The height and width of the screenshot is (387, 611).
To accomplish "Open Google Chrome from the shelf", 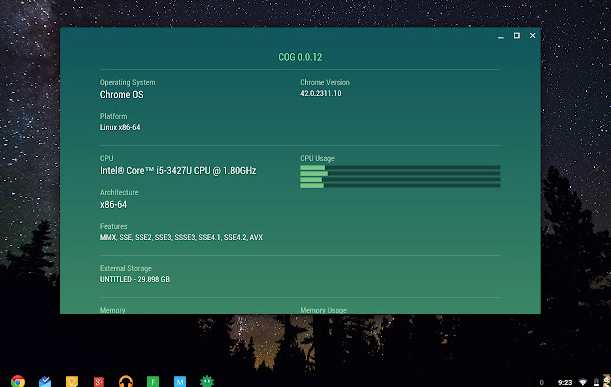I will point(18,381).
